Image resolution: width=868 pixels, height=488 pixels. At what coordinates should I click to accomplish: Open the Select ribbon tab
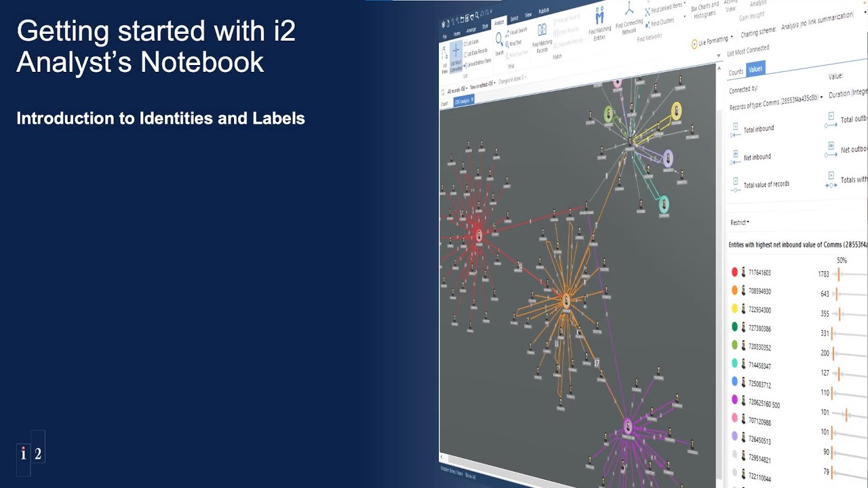(x=514, y=18)
